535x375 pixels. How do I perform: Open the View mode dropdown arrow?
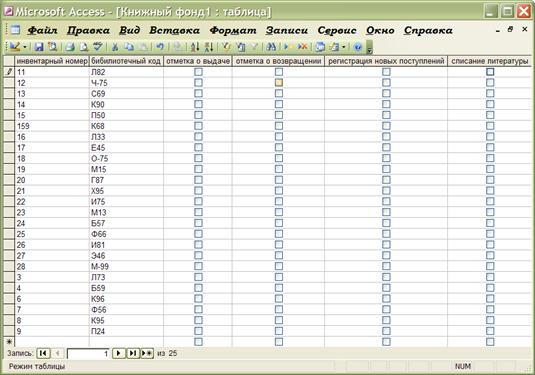[25, 47]
